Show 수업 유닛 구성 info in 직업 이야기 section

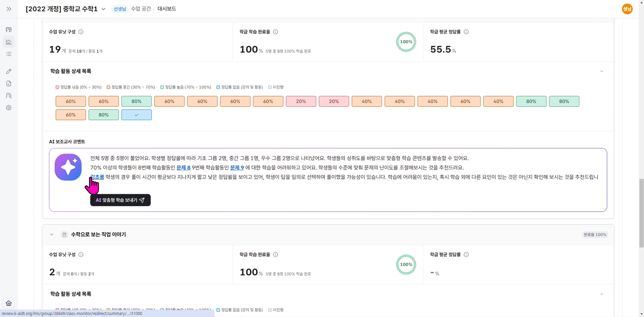[81, 255]
